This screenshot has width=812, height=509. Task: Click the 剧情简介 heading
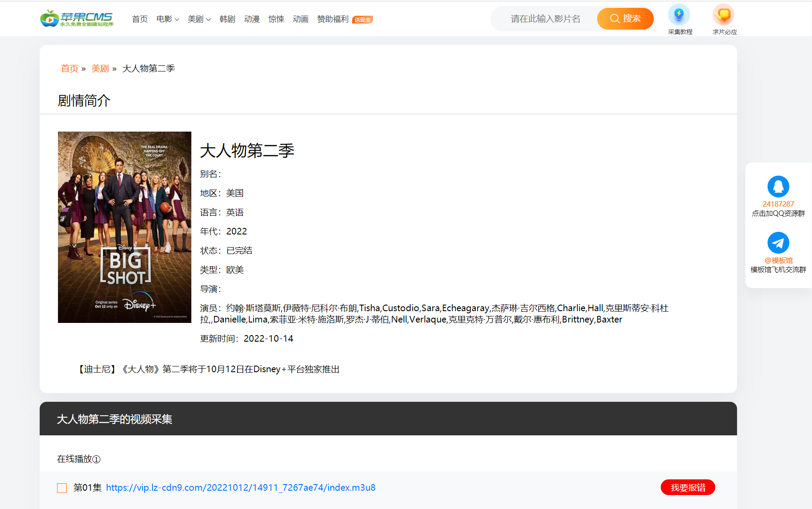tap(84, 101)
